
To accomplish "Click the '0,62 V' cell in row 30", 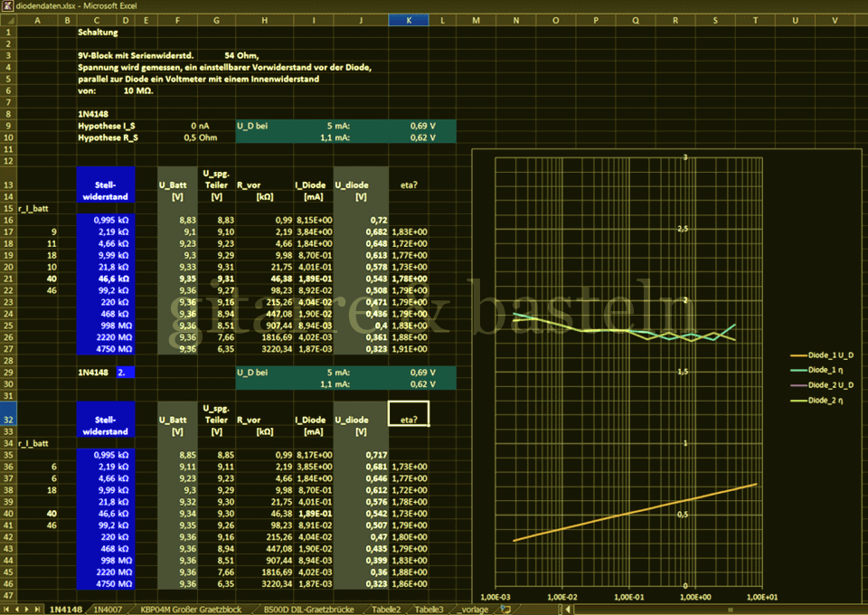I will click(x=422, y=384).
